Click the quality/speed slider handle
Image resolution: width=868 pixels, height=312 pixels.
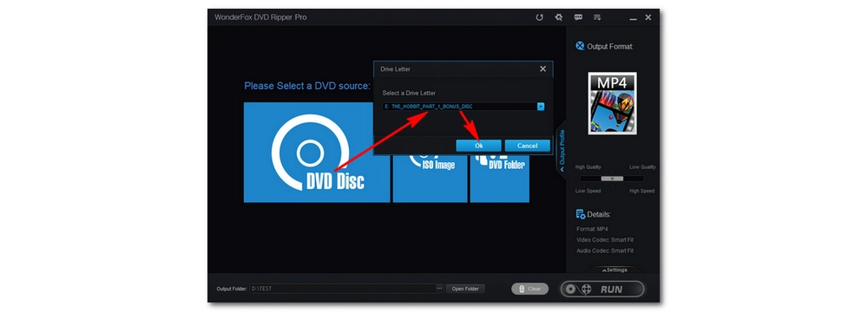[612, 179]
